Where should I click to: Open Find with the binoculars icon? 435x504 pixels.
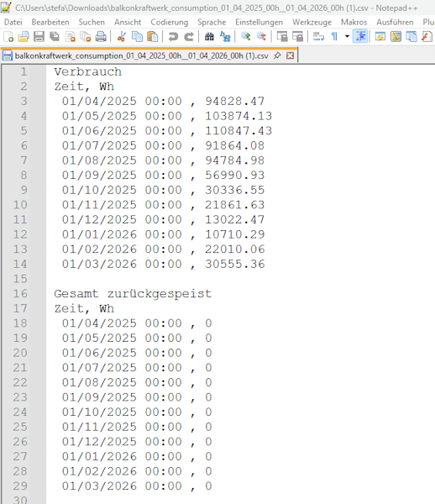click(209, 37)
